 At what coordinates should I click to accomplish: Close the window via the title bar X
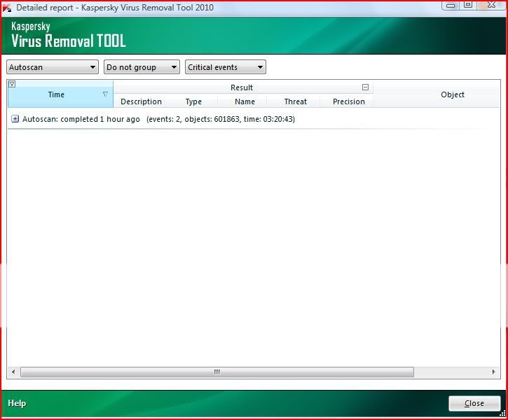(491, 4)
